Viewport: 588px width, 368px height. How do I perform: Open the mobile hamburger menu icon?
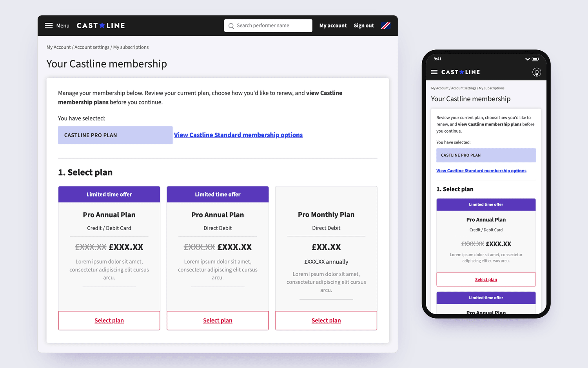click(x=434, y=72)
